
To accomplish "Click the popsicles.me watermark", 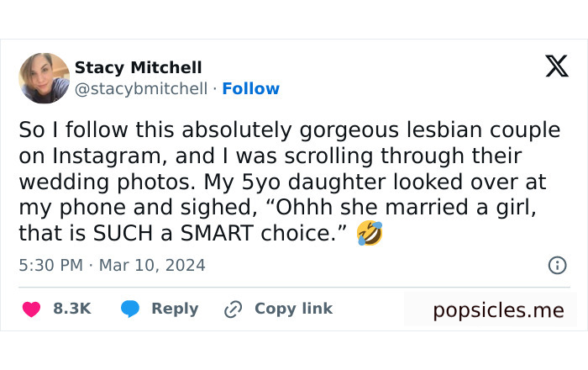I will click(x=498, y=310).
